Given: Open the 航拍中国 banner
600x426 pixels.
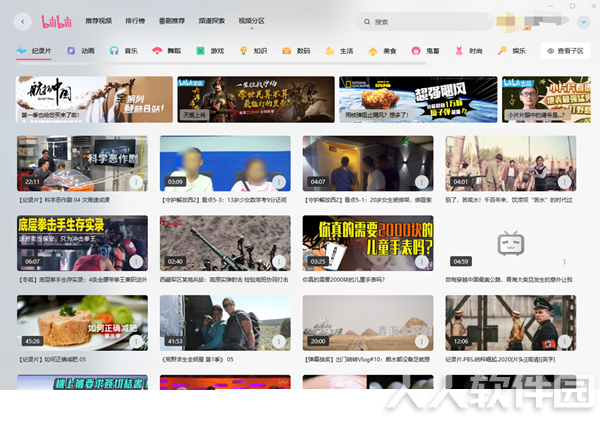Looking at the screenshot, I should [x=94, y=100].
